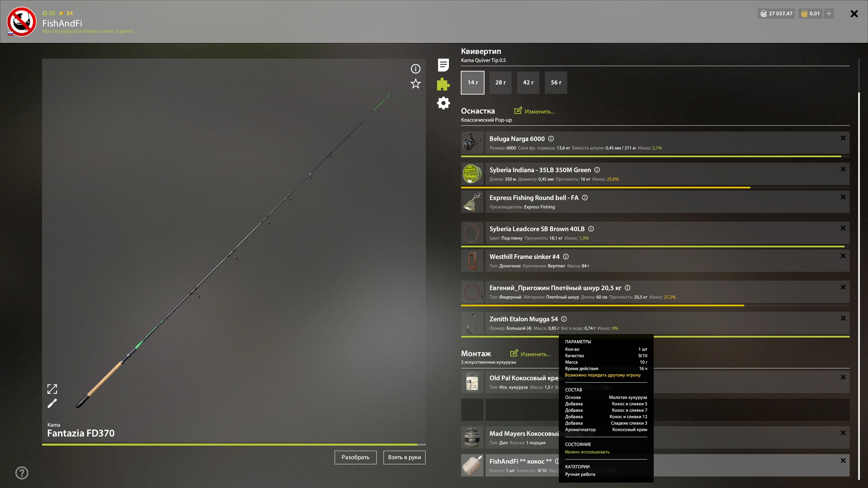Click the gold balance 0,01
Image resolution: width=868 pixels, height=488 pixels.
810,14
